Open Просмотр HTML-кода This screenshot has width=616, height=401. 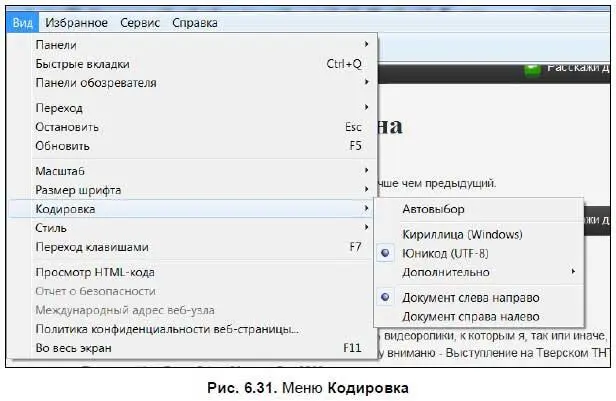click(x=95, y=272)
